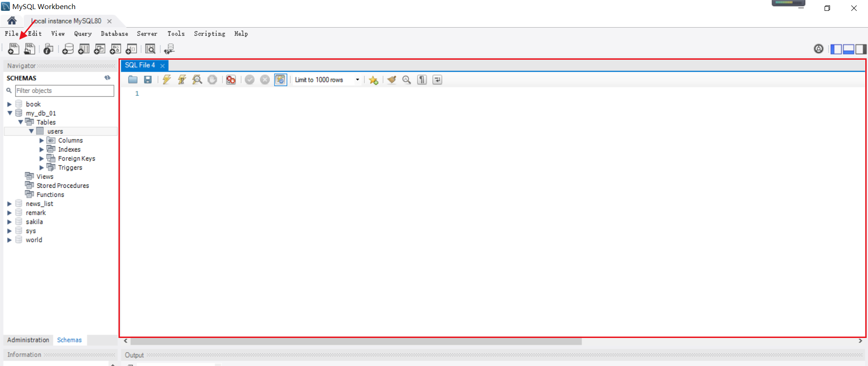This screenshot has width=868, height=366.
Task: Expand the sakila schema
Action: pos(9,222)
